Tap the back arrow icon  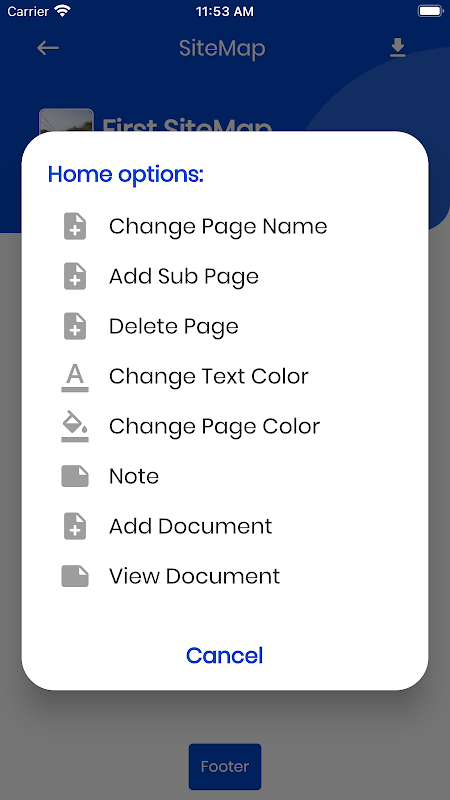(48, 48)
